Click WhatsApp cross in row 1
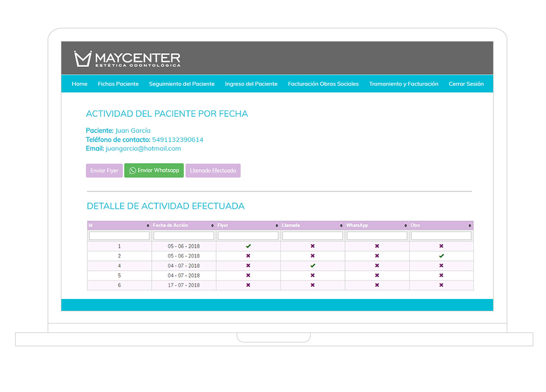This screenshot has height=392, width=546. [x=377, y=246]
